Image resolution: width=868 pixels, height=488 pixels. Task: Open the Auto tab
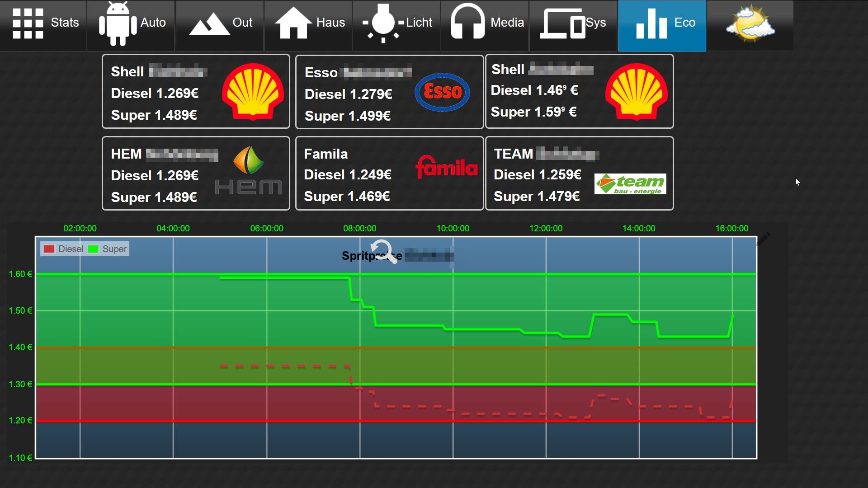coord(131,25)
